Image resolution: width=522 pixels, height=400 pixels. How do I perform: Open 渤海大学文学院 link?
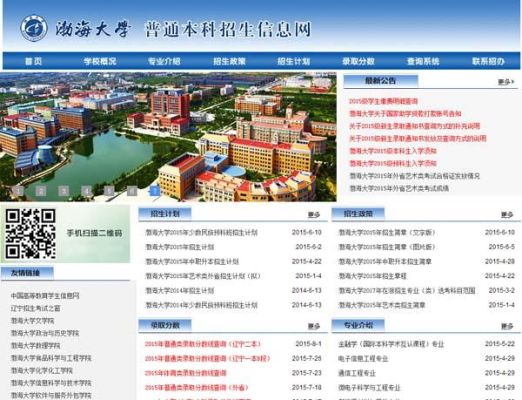(32, 321)
